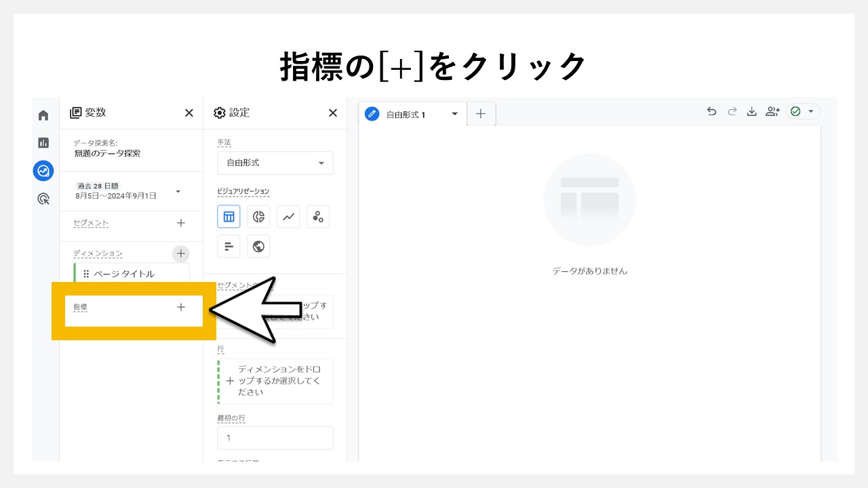Select the geo map visualization
This screenshot has height=488, width=868.
point(258,246)
